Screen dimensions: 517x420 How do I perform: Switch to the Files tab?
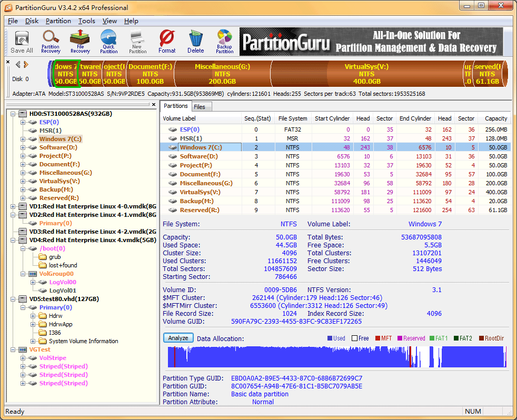tap(200, 107)
